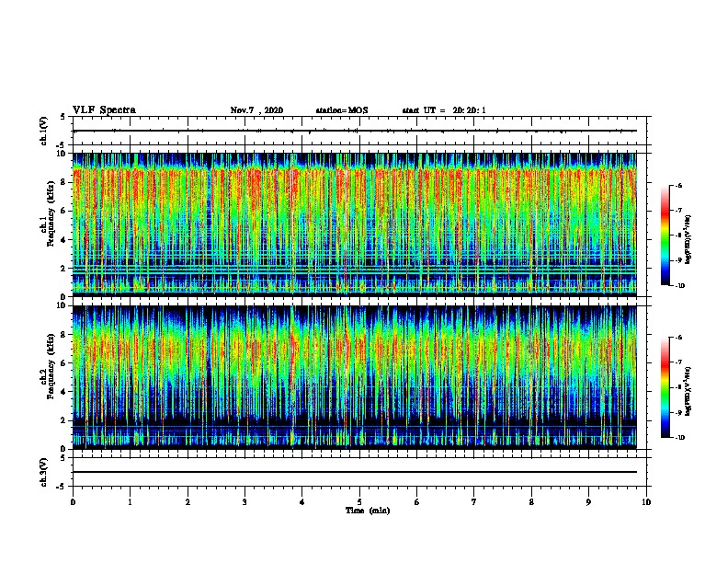This screenshot has width=728, height=563.
Task: Click the "8" frequency tick of ch.1 panel
Action: (64, 182)
